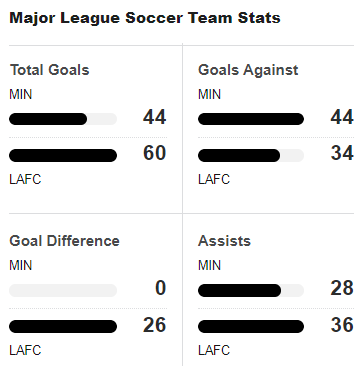Click the LAFC label under Total Goals
The height and width of the screenshot is (366, 363).
[x=25, y=179]
